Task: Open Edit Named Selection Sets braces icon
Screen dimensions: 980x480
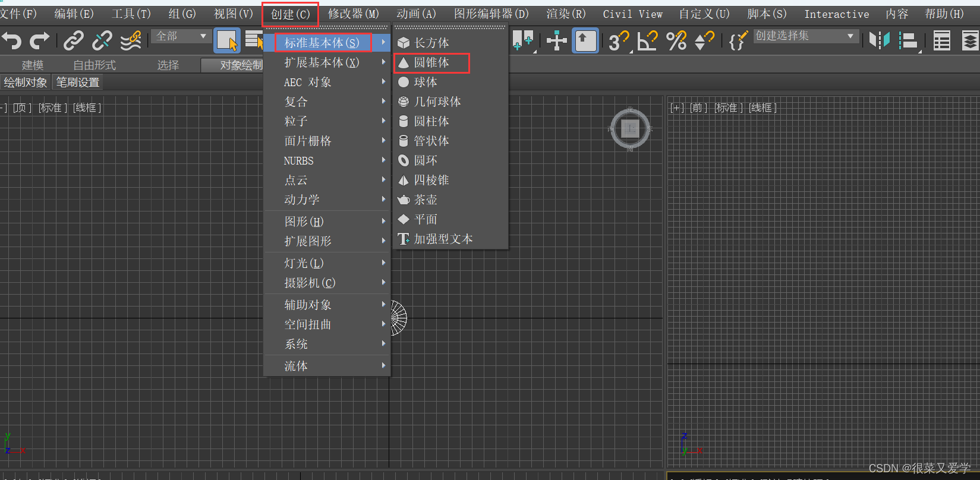Action: [x=738, y=40]
